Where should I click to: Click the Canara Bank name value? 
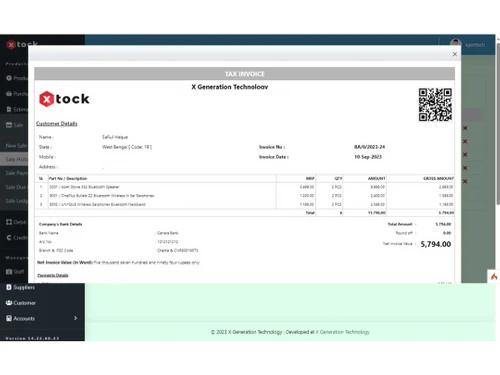[168, 233]
